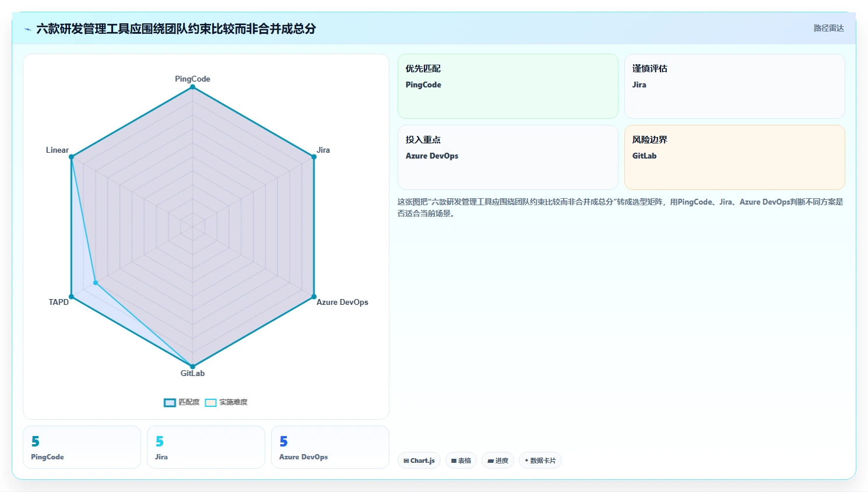The width and height of the screenshot is (868, 492).
Task: Select the 表格 tag
Action: pyautogui.click(x=461, y=461)
